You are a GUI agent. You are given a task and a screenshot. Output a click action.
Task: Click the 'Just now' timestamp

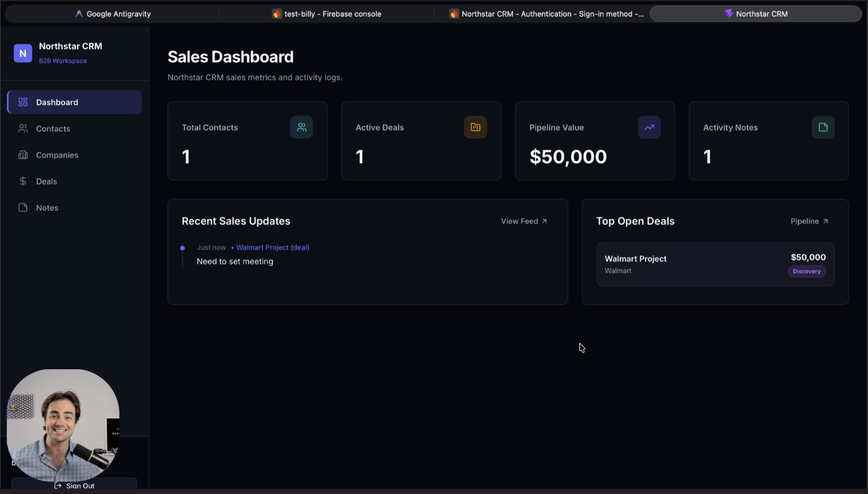tap(211, 248)
